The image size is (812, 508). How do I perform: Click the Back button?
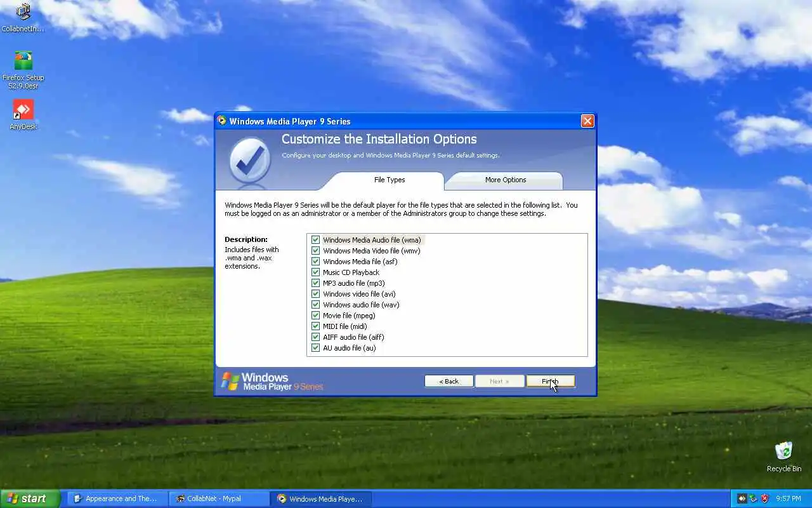[449, 381]
